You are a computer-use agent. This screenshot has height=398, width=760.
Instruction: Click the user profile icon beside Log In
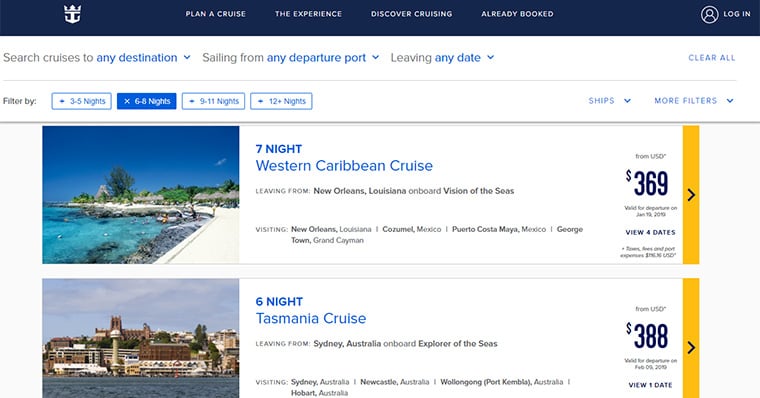[x=709, y=15]
